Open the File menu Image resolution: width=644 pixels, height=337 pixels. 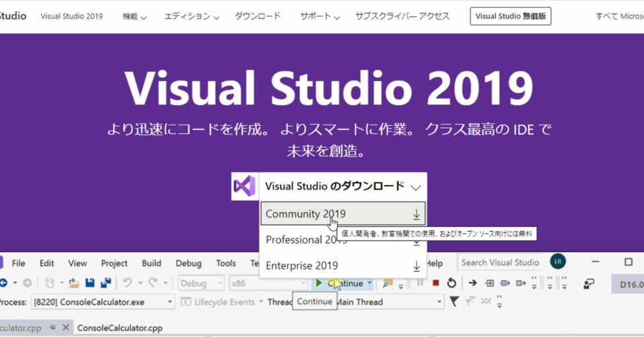coord(19,263)
